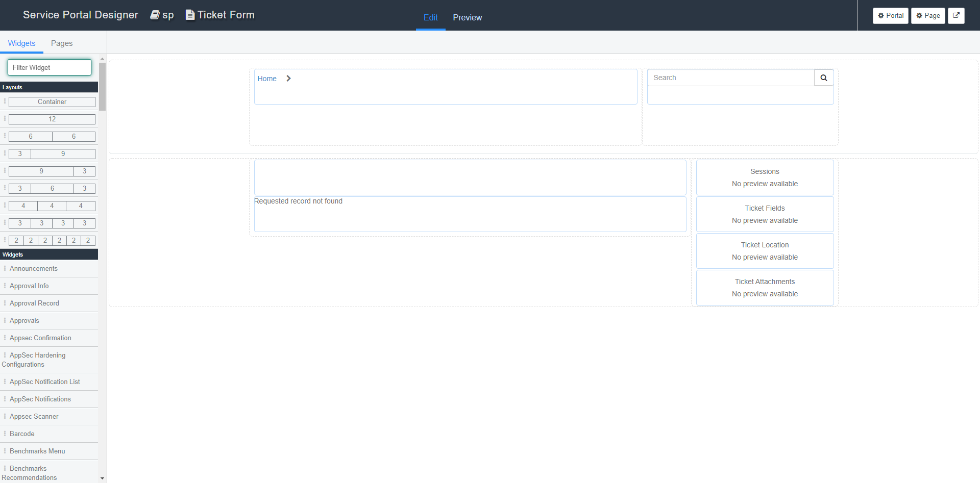The width and height of the screenshot is (980, 483).
Task: Click the Ticket Fields widget on canvas
Action: pos(765,214)
